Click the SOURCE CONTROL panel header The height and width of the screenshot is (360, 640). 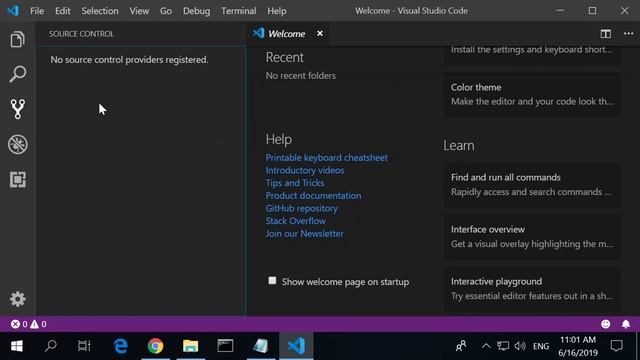pos(82,34)
